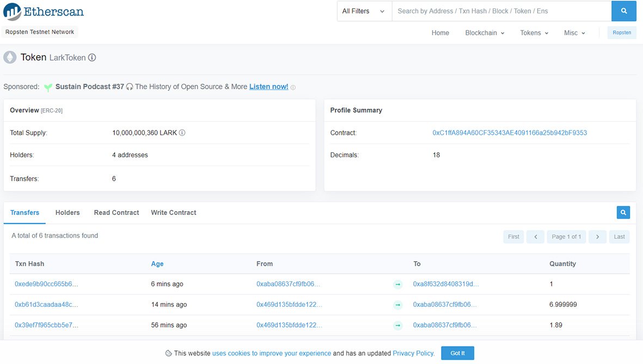
Task: Click the Last page button
Action: point(619,237)
